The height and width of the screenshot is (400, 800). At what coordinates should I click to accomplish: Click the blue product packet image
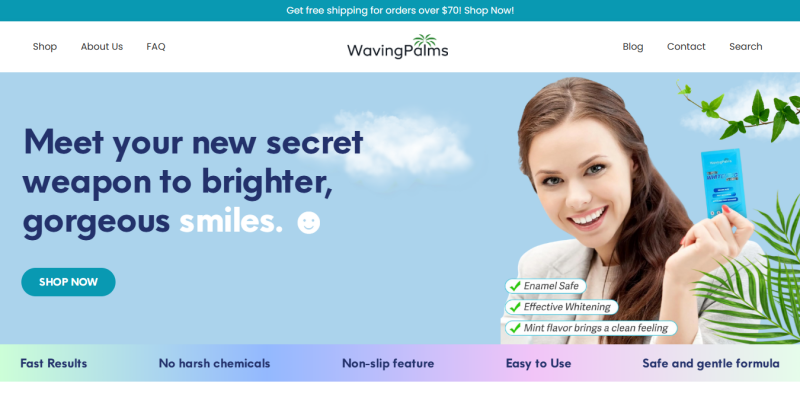(x=723, y=184)
